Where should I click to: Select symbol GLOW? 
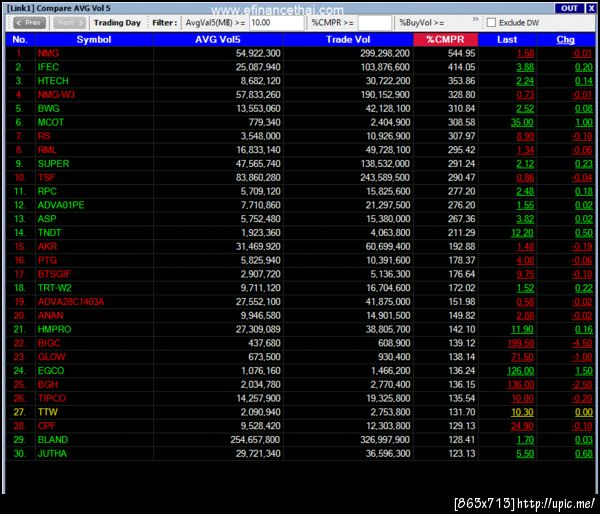(51, 357)
